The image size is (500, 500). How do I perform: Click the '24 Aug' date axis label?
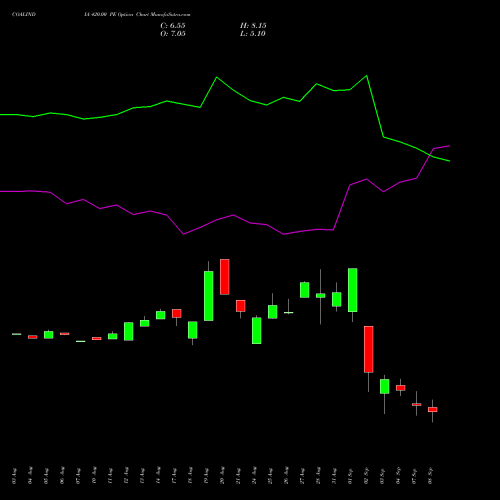(254, 476)
